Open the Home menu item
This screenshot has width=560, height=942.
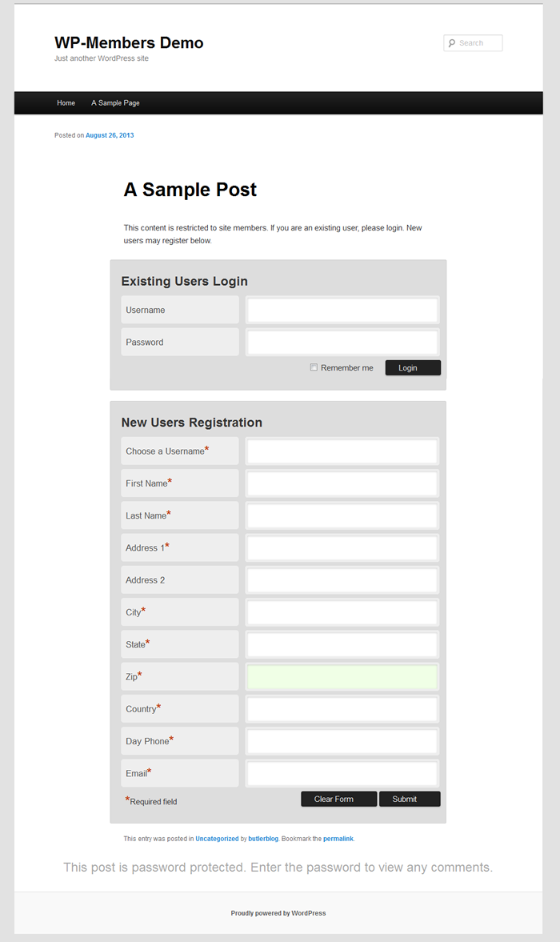click(66, 102)
